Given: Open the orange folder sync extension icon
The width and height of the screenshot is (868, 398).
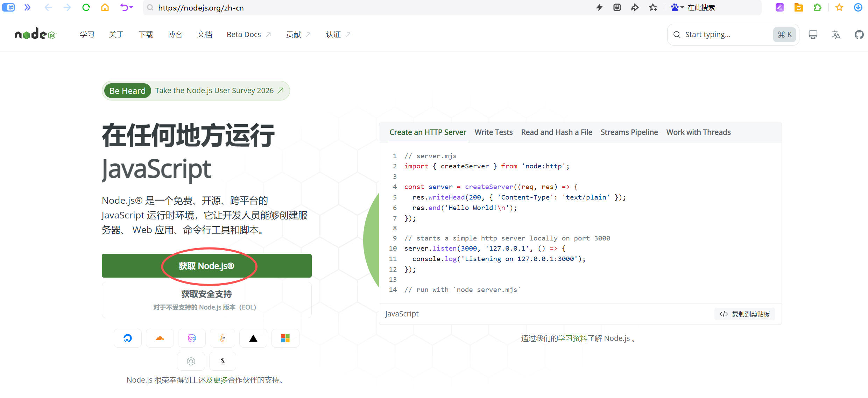Looking at the screenshot, I should [799, 7].
